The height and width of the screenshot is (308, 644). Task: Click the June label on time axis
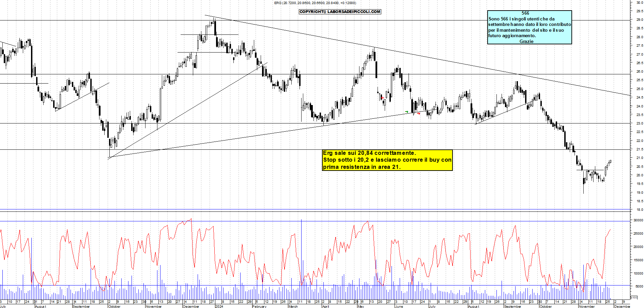pos(399,306)
